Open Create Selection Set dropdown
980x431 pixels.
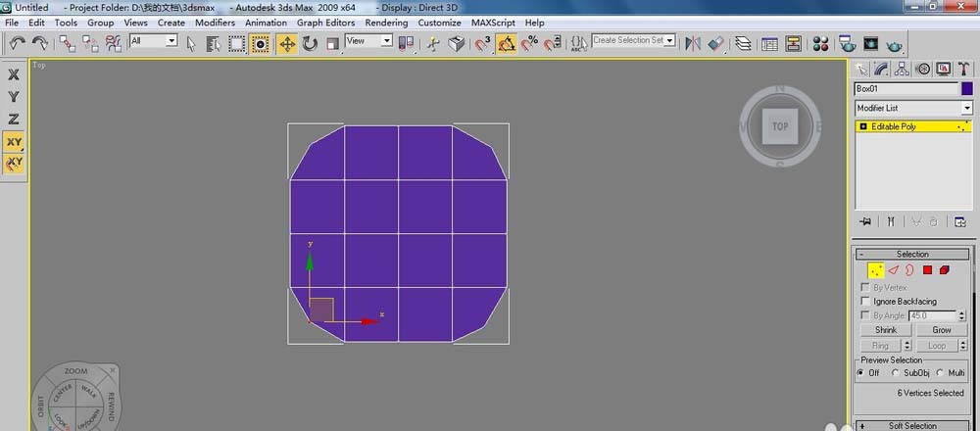pyautogui.click(x=634, y=40)
